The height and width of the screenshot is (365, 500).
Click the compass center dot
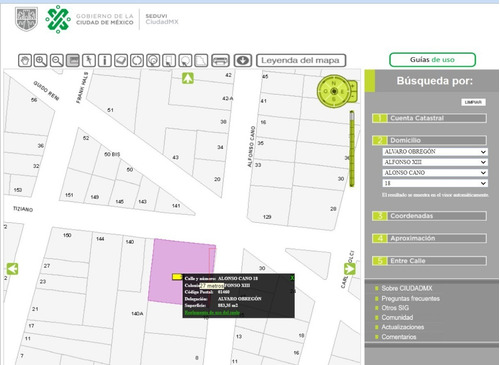[334, 91]
